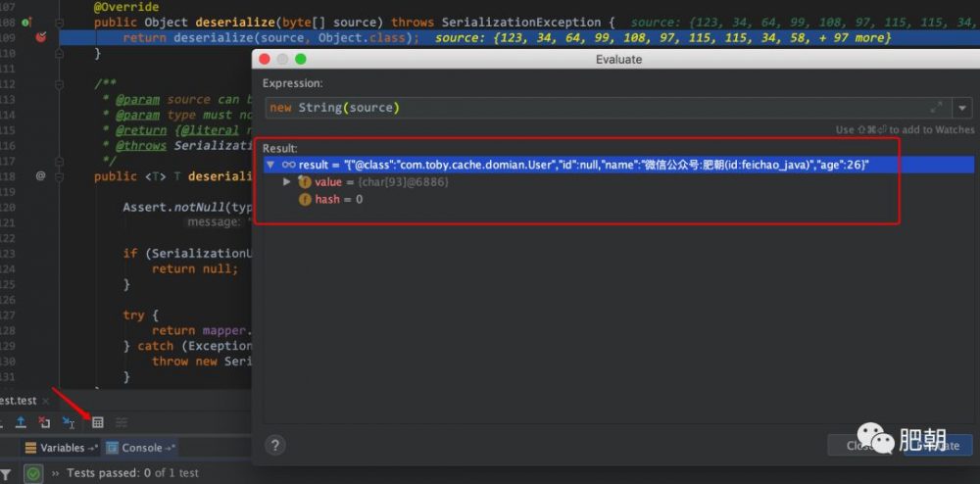Click the Run to Cursor icon
The width and height of the screenshot is (980, 484).
[69, 423]
